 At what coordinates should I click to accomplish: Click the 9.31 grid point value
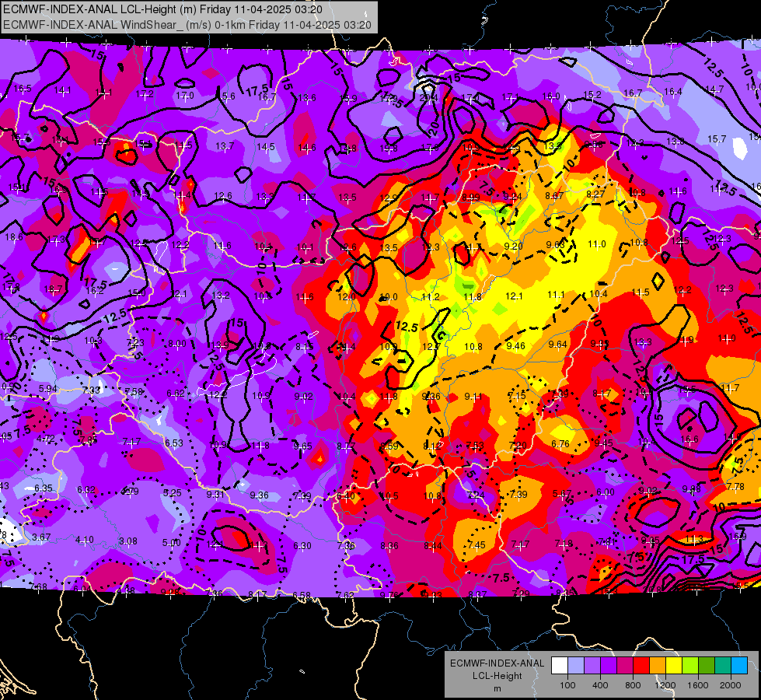pos(215,494)
